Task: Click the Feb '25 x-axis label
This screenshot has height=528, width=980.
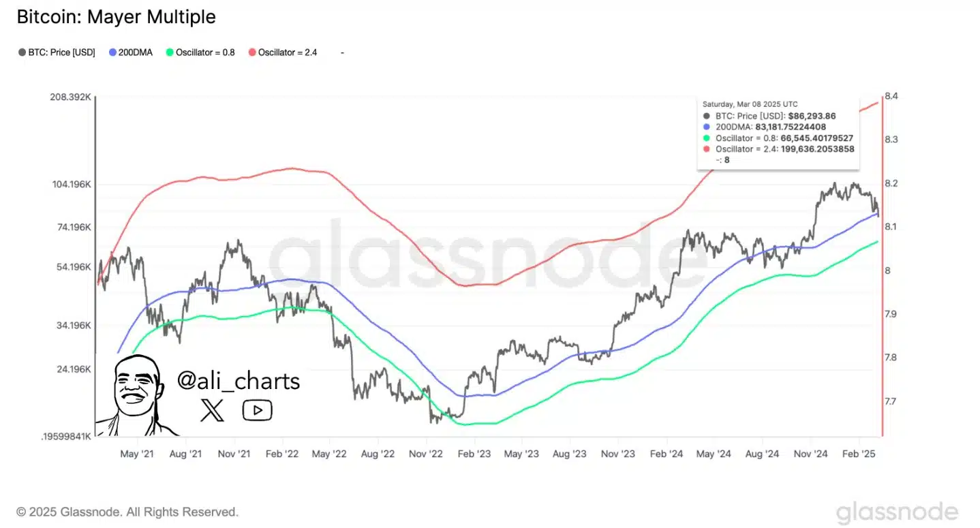Action: [x=859, y=453]
